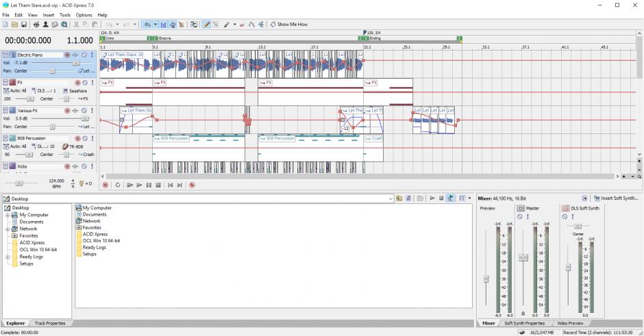Select the Draw pencil tool
The image size is (644, 336).
point(207,25)
